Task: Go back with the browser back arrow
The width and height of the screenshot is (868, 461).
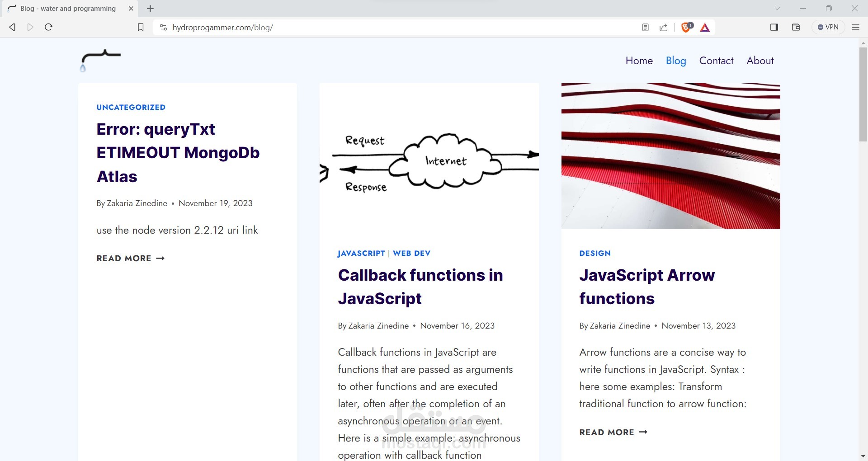Action: (13, 27)
